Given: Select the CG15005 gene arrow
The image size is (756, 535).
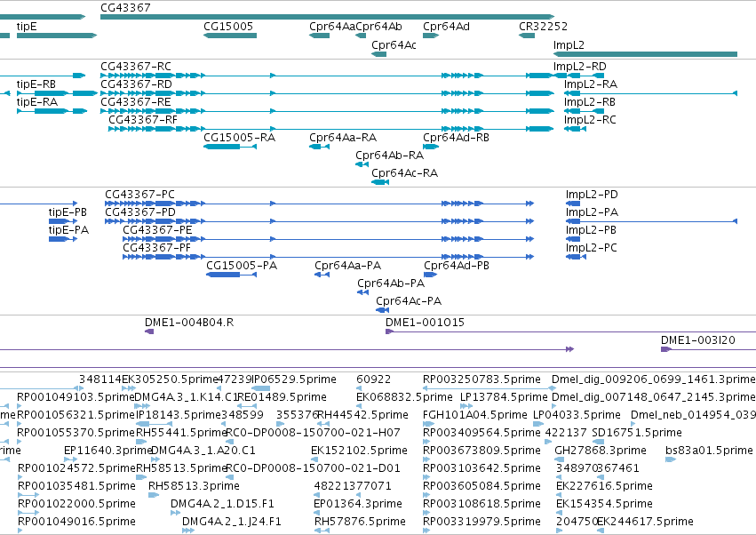Looking at the screenshot, I should click(x=230, y=36).
